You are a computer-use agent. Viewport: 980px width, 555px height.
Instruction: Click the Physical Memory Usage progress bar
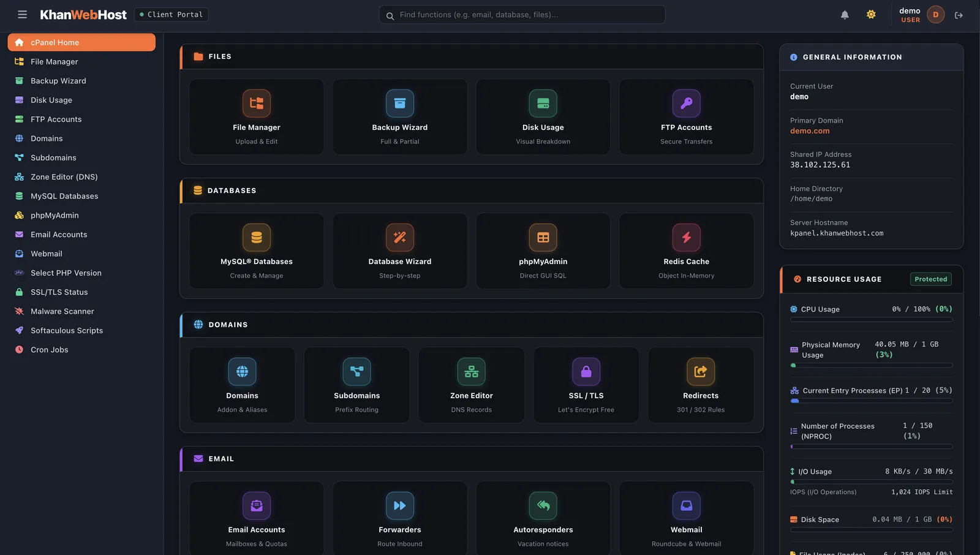(872, 365)
